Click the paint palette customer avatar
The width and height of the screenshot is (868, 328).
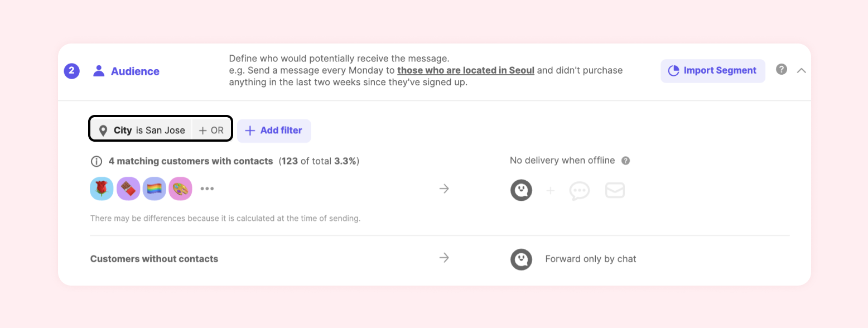[180, 189]
